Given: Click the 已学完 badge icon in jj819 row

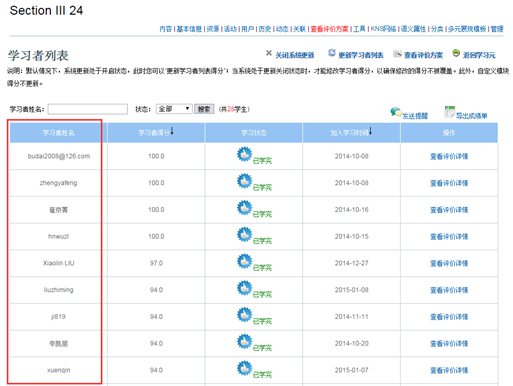Looking at the screenshot, I should [x=244, y=315].
